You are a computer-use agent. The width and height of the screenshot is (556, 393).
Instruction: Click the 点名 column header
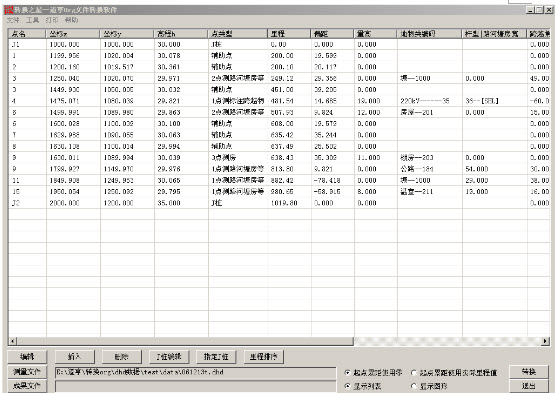(27, 34)
